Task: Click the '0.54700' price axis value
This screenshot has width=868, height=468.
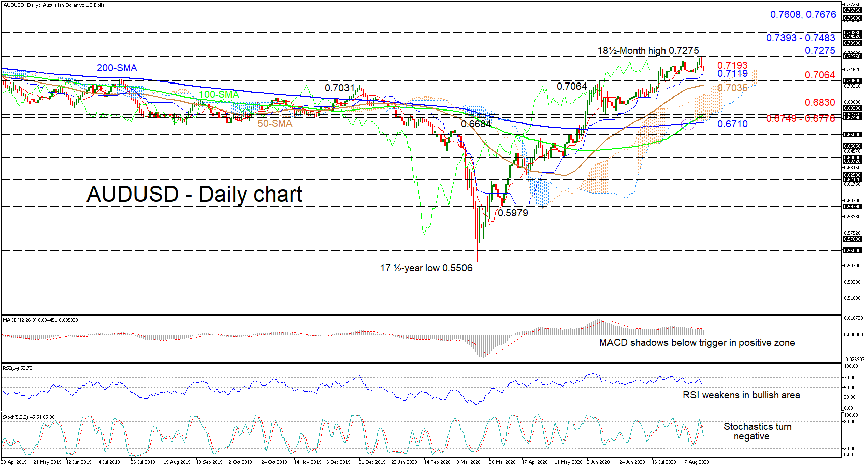Action: [852, 265]
